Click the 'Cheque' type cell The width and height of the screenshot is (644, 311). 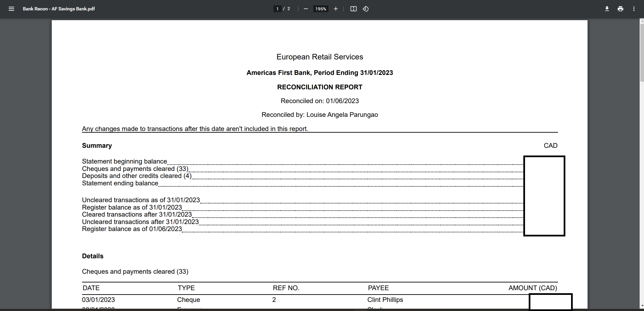(189, 300)
